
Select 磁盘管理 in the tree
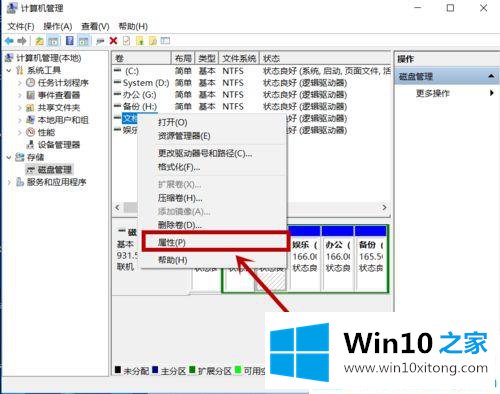55,170
